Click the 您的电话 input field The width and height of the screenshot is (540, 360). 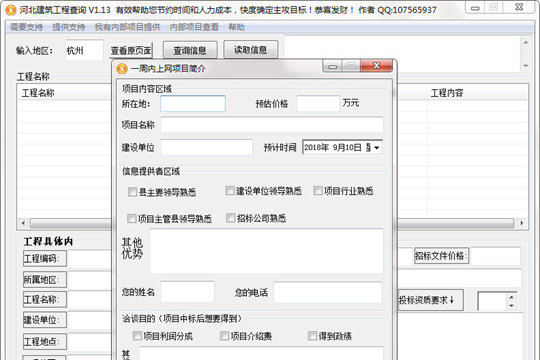pyautogui.click(x=328, y=292)
